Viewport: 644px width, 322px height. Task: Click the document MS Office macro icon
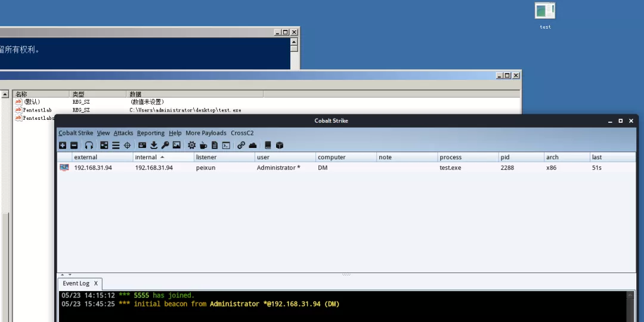[x=215, y=145]
